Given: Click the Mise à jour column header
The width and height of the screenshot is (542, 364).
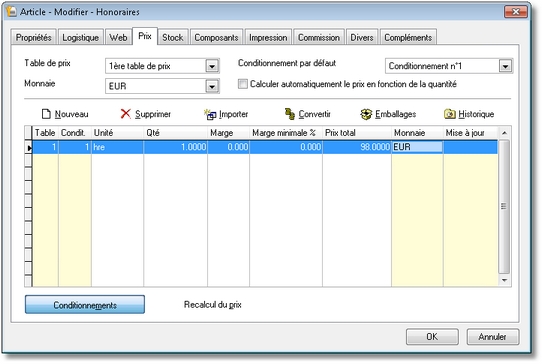Looking at the screenshot, I should point(470,133).
